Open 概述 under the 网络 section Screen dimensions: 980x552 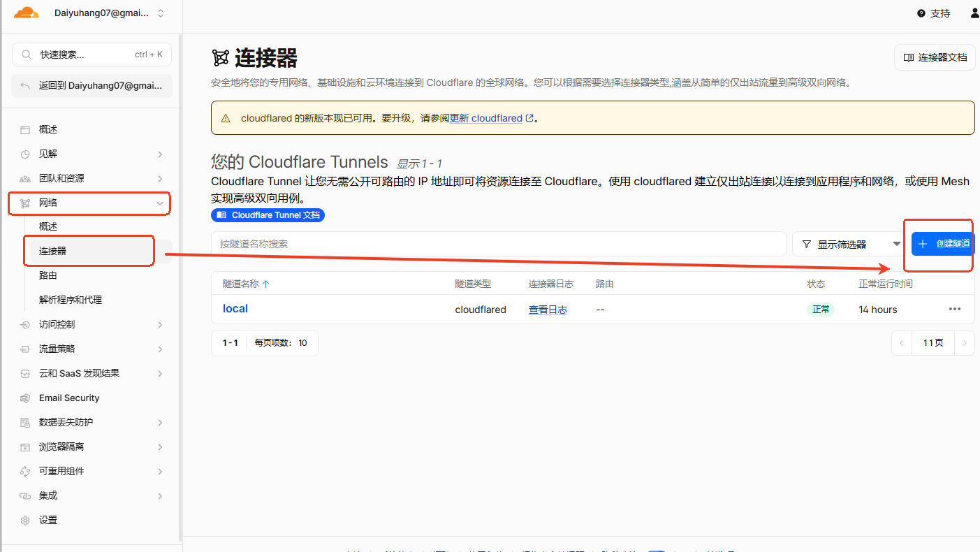[48, 227]
